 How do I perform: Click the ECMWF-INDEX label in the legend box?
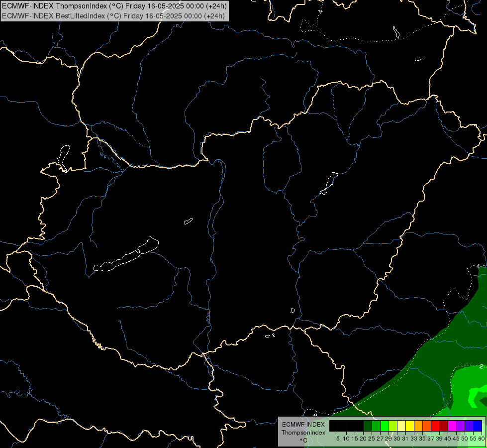pyautogui.click(x=303, y=425)
